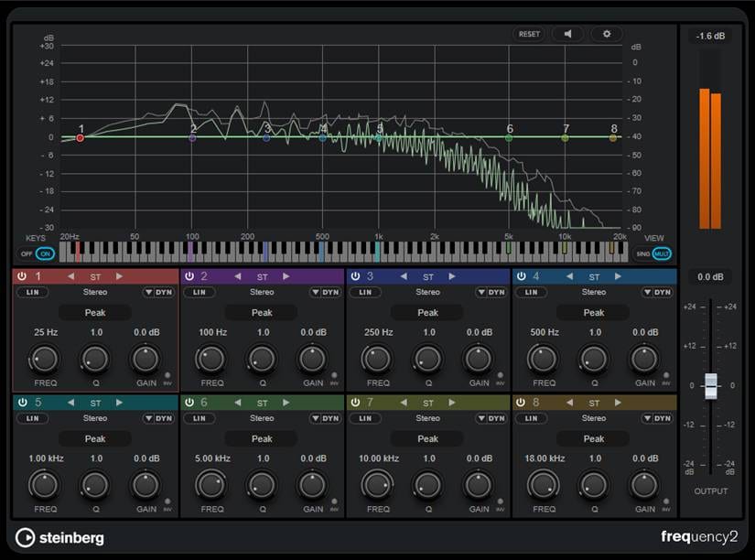Click band 5 Q knob

tap(95, 485)
